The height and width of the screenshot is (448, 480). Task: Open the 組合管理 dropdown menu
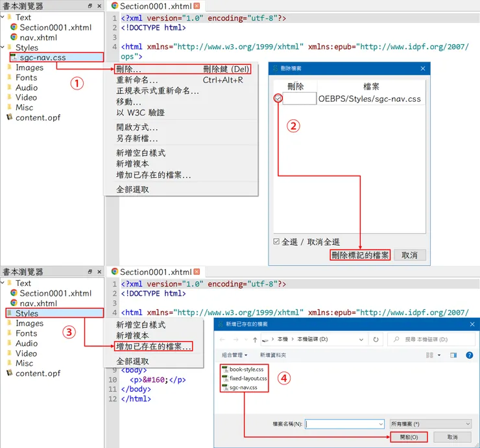[235, 355]
